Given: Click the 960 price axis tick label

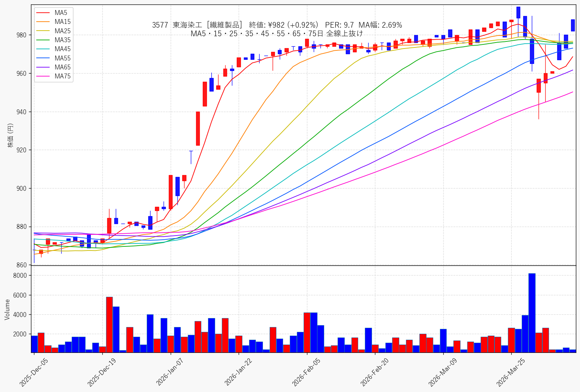Looking at the screenshot, I should click(x=22, y=74).
